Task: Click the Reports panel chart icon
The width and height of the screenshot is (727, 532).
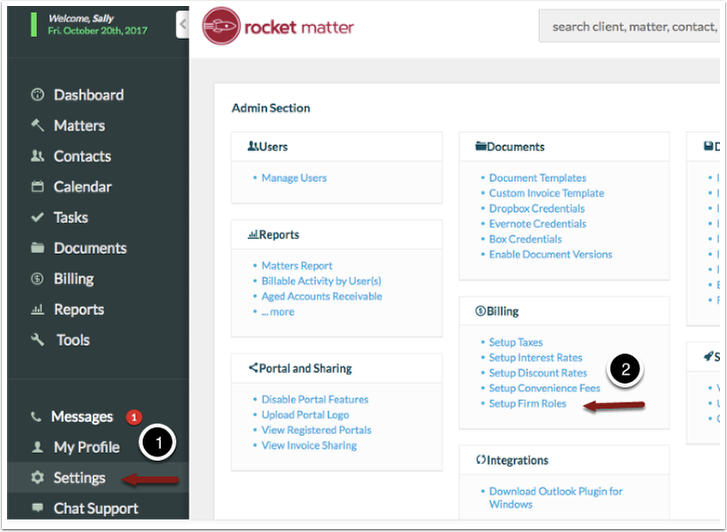Action: [x=253, y=235]
